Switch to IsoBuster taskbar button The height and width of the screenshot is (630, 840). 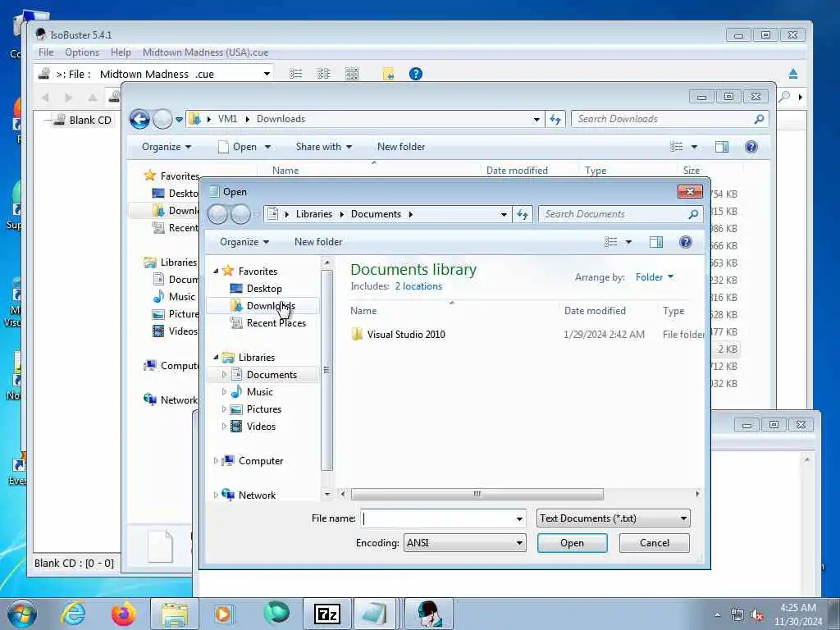tap(428, 614)
